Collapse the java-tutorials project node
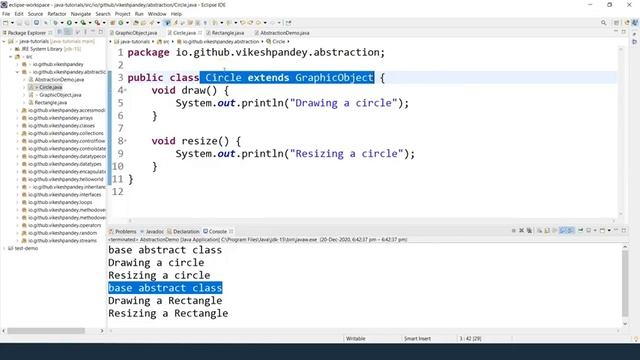This screenshot has height=360, width=640. [x=4, y=42]
